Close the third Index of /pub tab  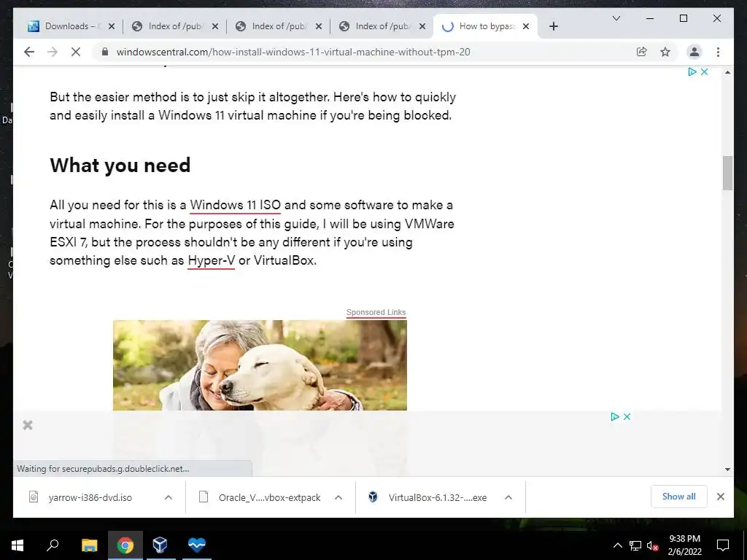[x=422, y=26]
